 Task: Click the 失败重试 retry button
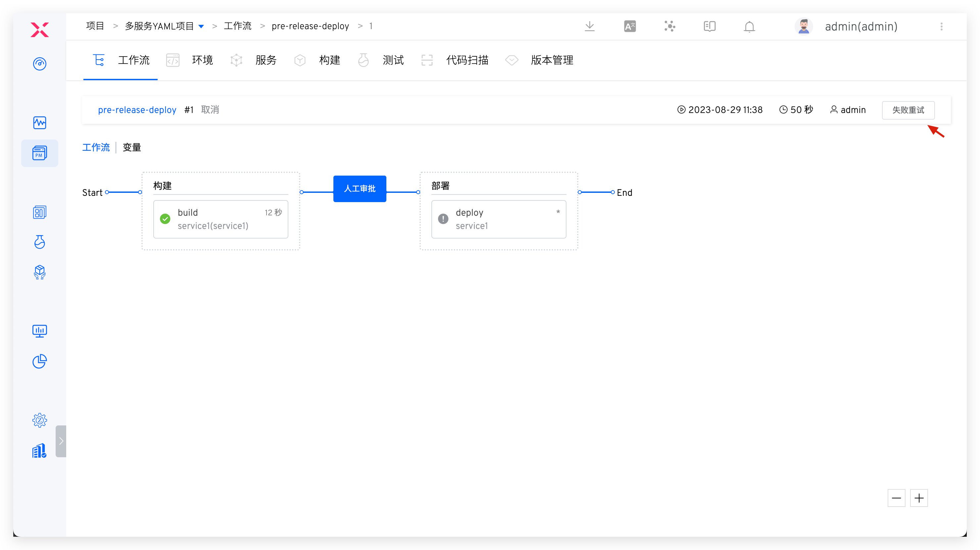coord(908,110)
